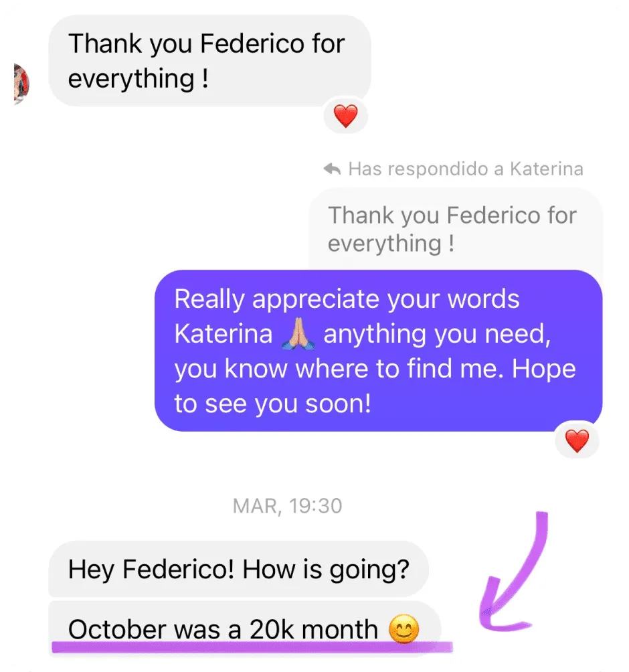The width and height of the screenshot is (629, 672).
Task: Click 'anything you need' in purple bubble
Action: (437, 335)
